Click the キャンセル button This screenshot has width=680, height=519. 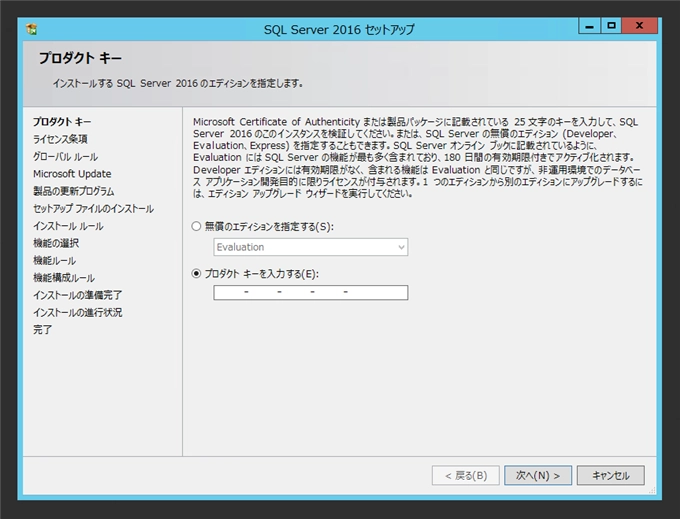pyautogui.click(x=611, y=476)
